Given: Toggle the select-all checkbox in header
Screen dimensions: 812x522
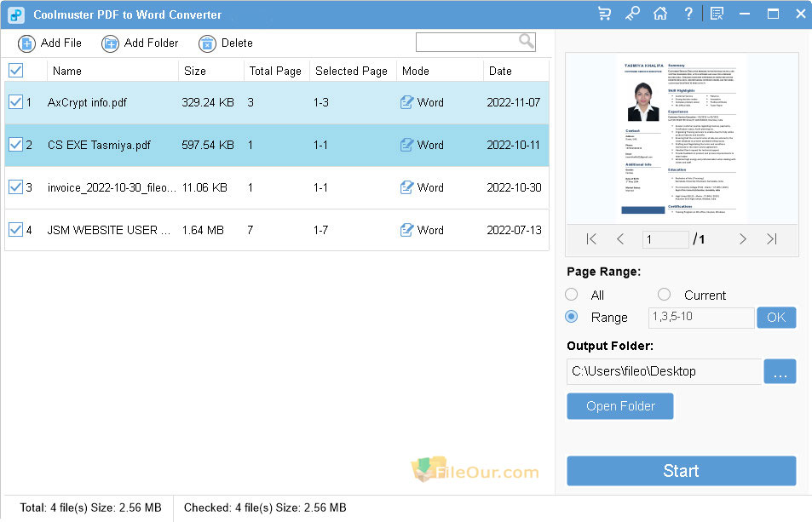Looking at the screenshot, I should click(x=15, y=71).
